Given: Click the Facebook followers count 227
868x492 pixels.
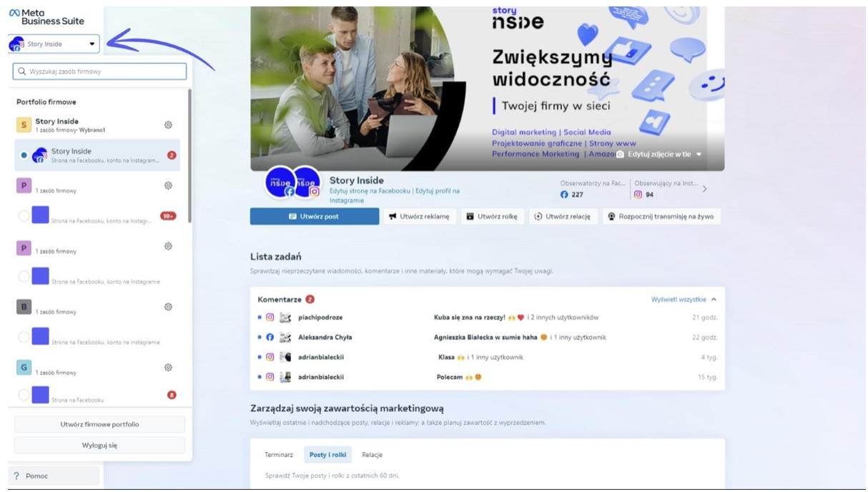Looking at the screenshot, I should click(572, 195).
